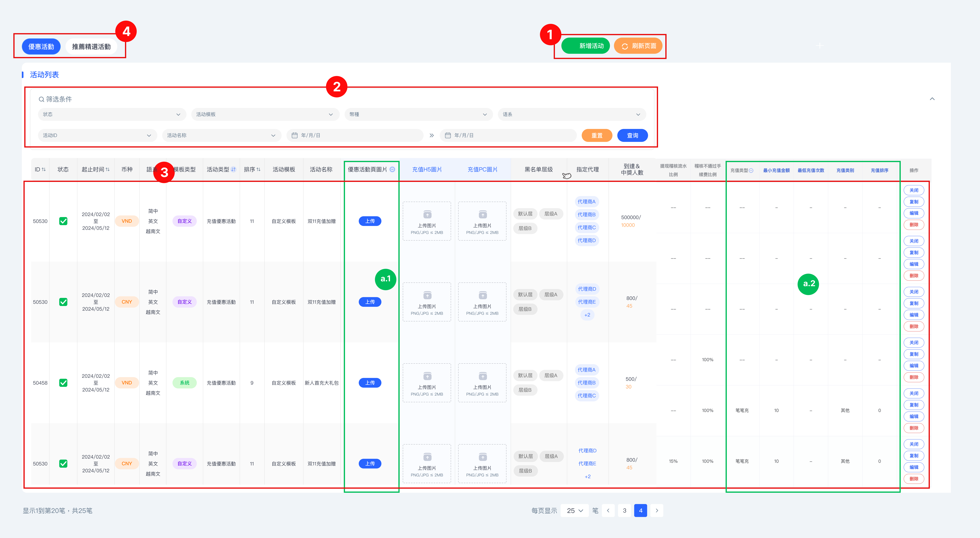Click 编辑 in the sub-row showing 15%
Viewport: 980px width, 538px height.
coord(914,467)
